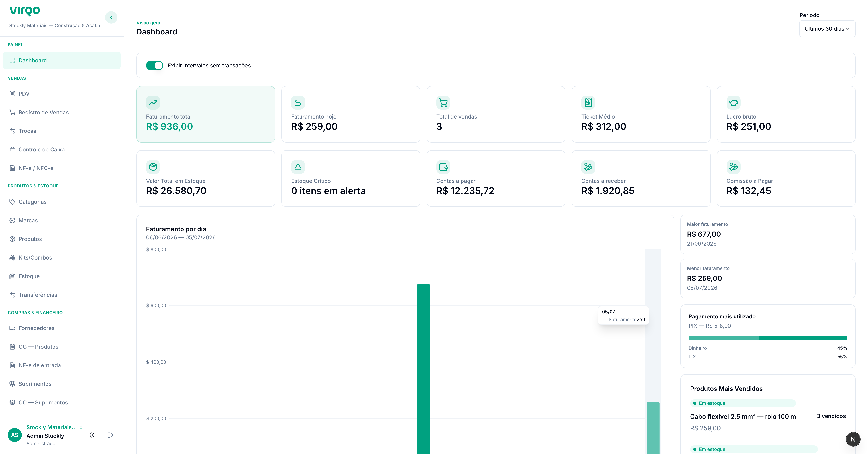Select the Total de vendas card

(496, 114)
